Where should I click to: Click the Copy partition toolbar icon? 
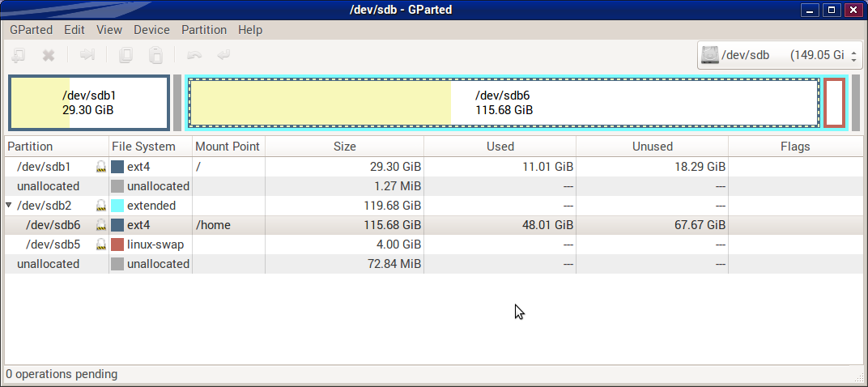click(126, 56)
